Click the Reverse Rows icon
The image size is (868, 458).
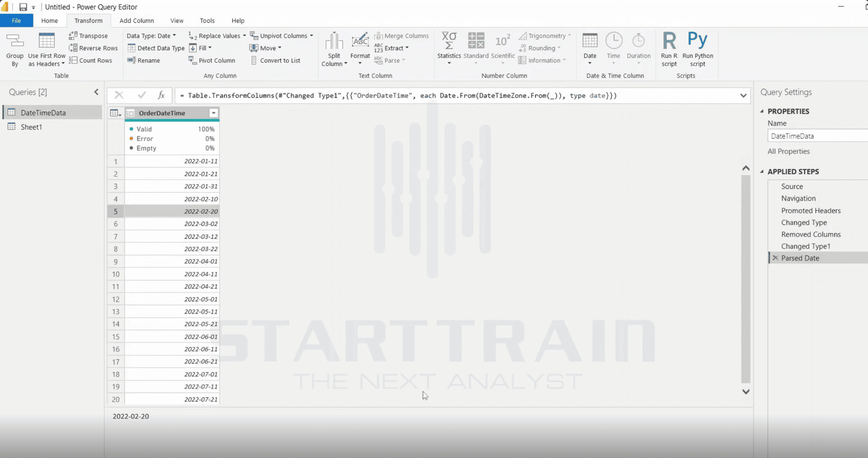73,48
